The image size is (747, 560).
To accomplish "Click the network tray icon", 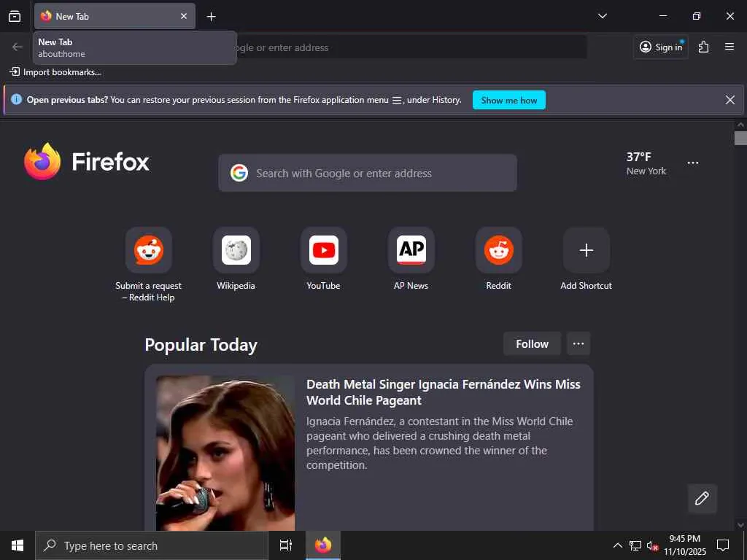I will 635,545.
